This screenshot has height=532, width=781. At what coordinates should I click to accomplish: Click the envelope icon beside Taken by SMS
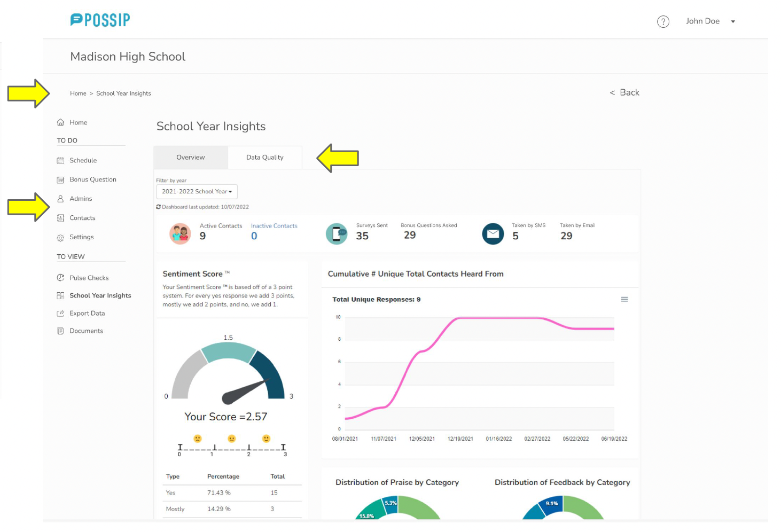click(493, 234)
